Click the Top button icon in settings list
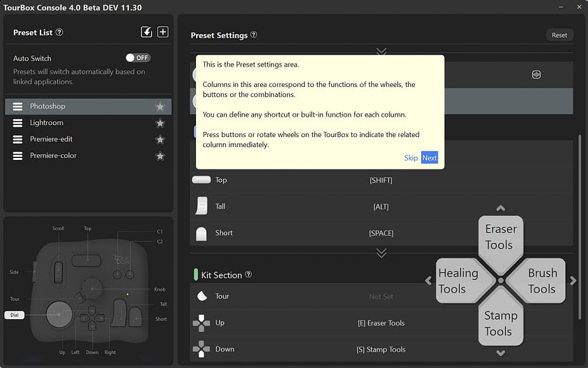Viewport: 588px width, 368px height. pos(201,180)
